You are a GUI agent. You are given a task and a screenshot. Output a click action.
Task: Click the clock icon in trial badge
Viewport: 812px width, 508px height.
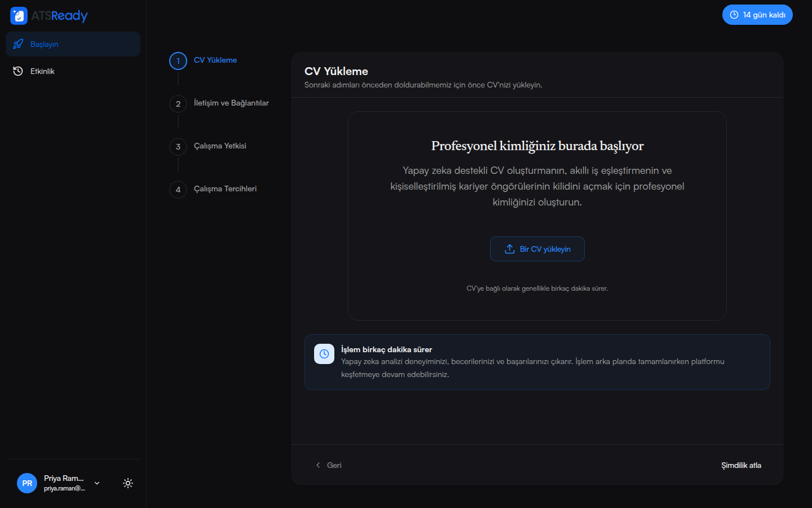tap(734, 15)
